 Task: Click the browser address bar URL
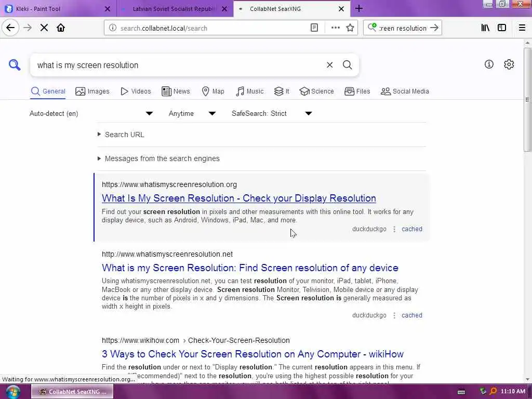point(214,28)
